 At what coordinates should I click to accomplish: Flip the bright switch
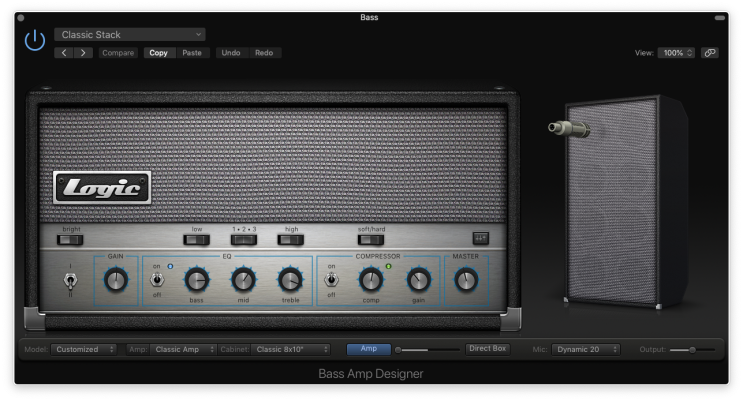click(x=71, y=240)
